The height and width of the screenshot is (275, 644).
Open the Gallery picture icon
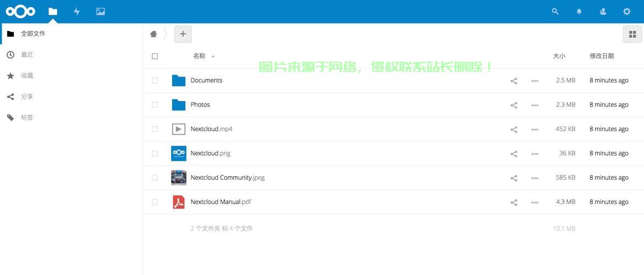pos(101,12)
